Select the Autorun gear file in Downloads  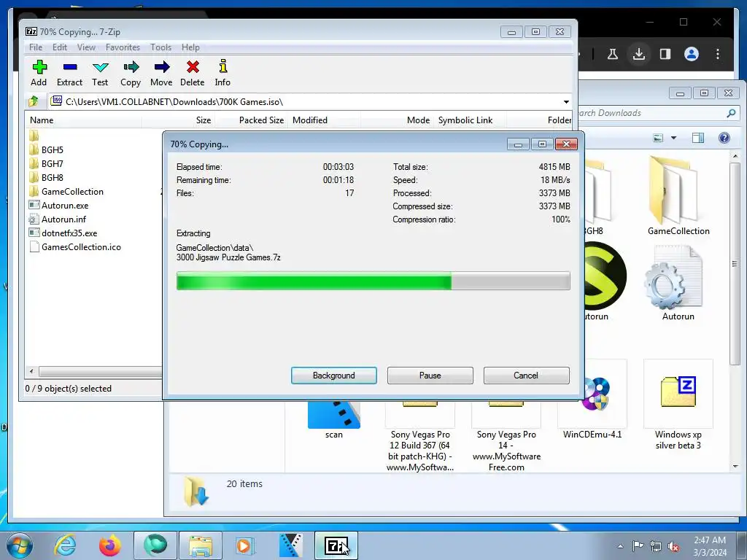point(678,284)
